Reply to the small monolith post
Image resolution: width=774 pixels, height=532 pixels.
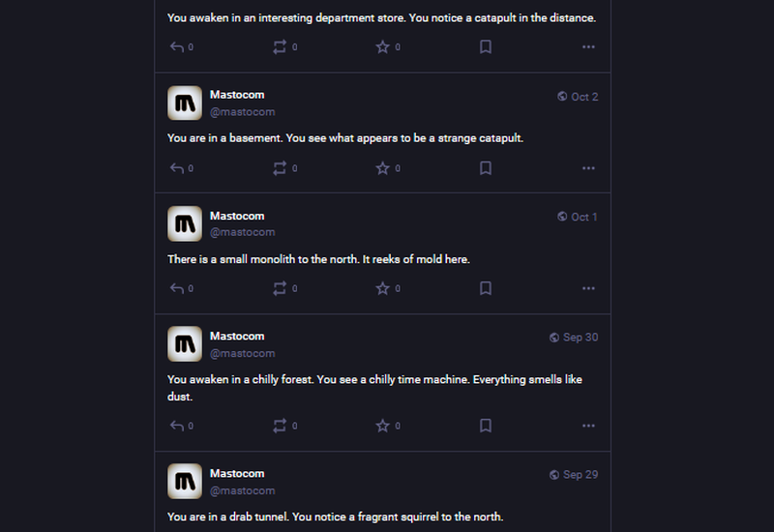tap(177, 288)
